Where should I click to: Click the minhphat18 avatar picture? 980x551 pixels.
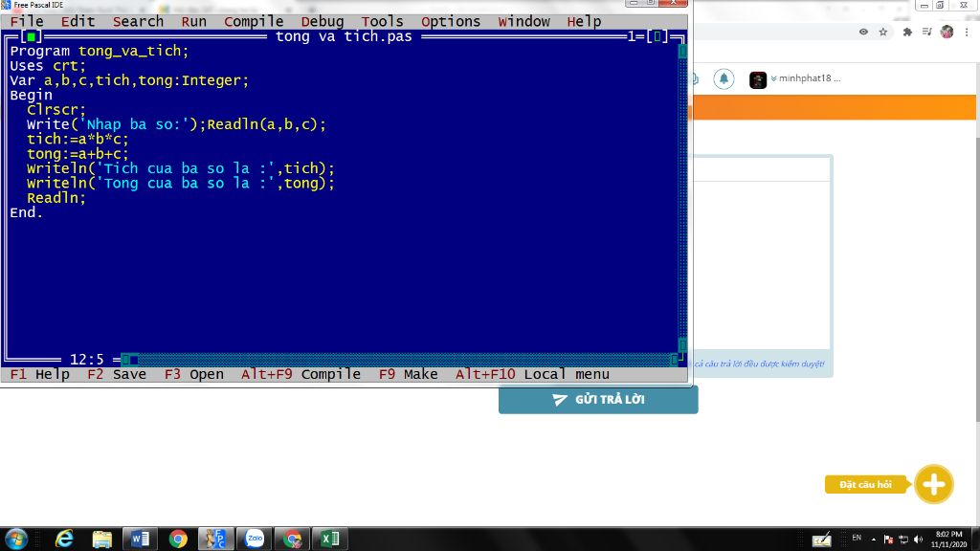(758, 80)
